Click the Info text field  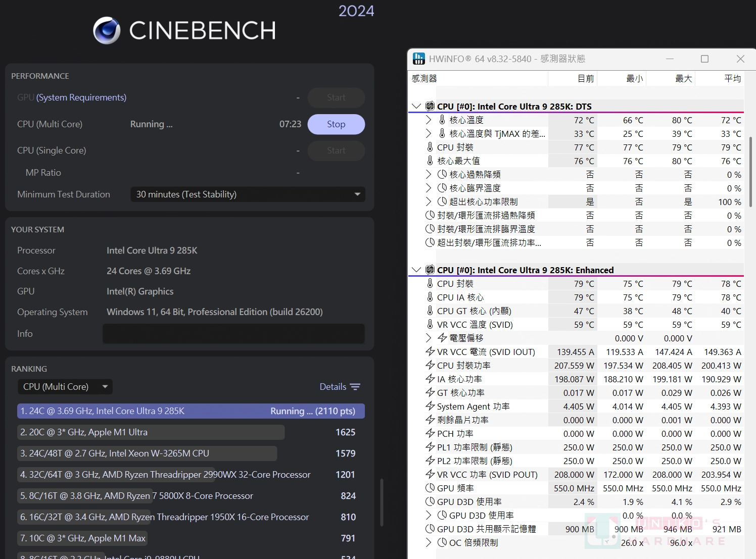click(233, 334)
